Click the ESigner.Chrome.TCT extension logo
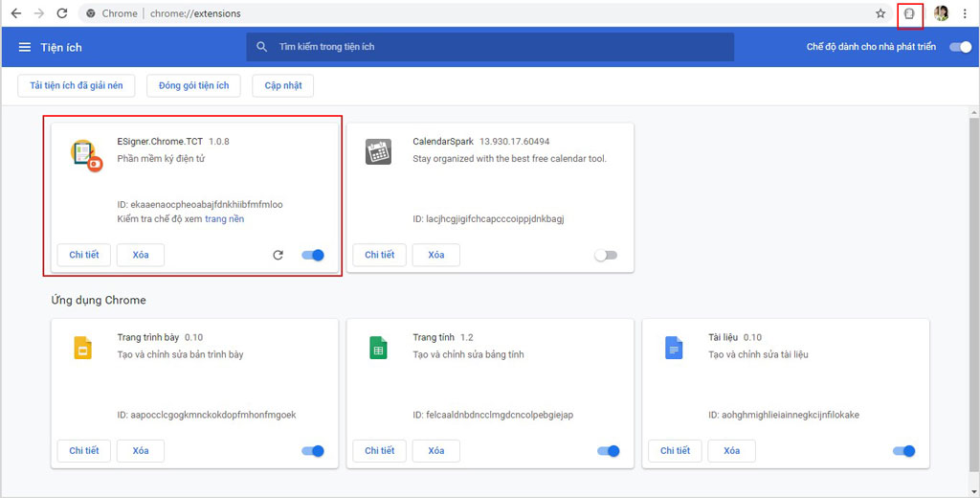The height and width of the screenshot is (498, 980). pos(86,155)
